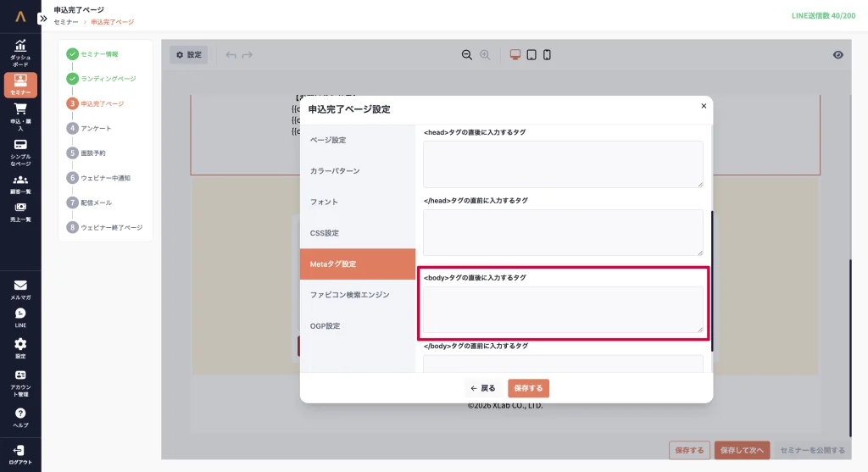Switch to tablet preview icon
Screen dimensions: 868x472
[x=531, y=55]
